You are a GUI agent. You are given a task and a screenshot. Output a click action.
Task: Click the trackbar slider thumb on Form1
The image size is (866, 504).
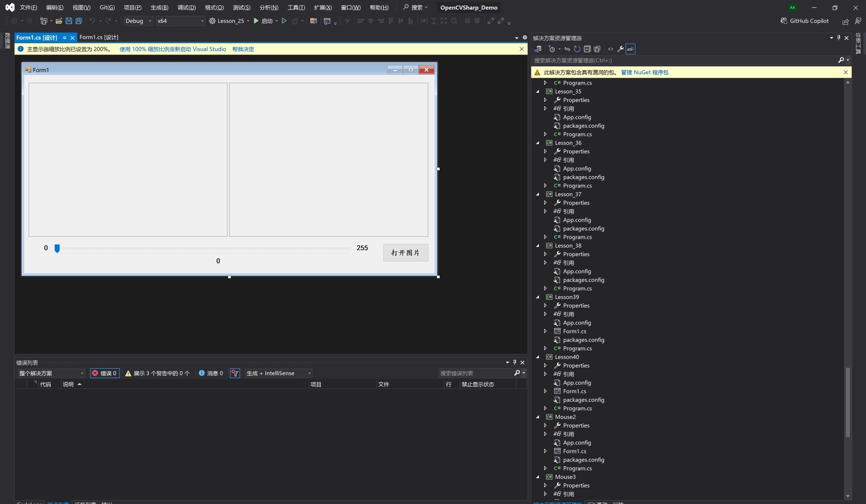pyautogui.click(x=57, y=248)
